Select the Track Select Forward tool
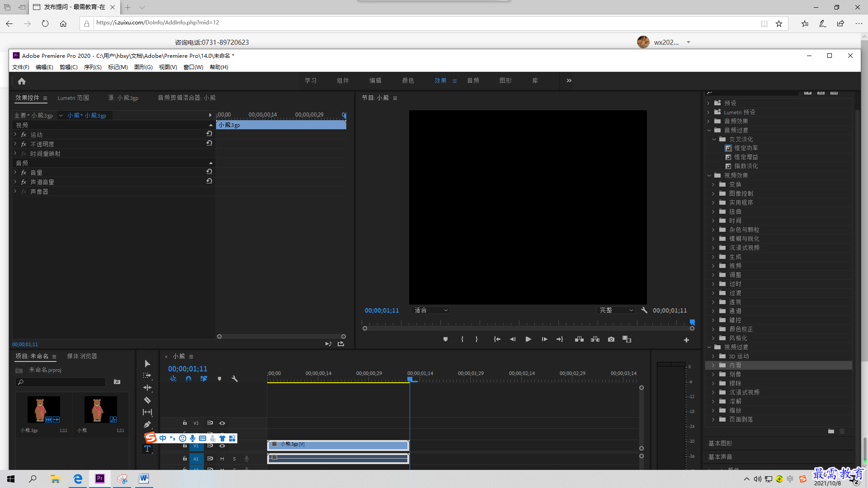The width and height of the screenshot is (868, 488). click(x=147, y=375)
